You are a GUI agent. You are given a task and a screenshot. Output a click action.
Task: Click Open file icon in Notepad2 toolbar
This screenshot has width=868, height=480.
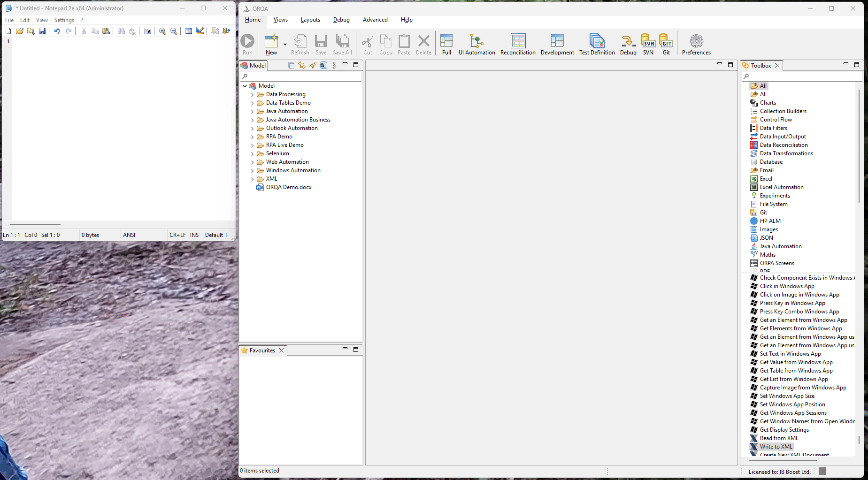[x=19, y=31]
